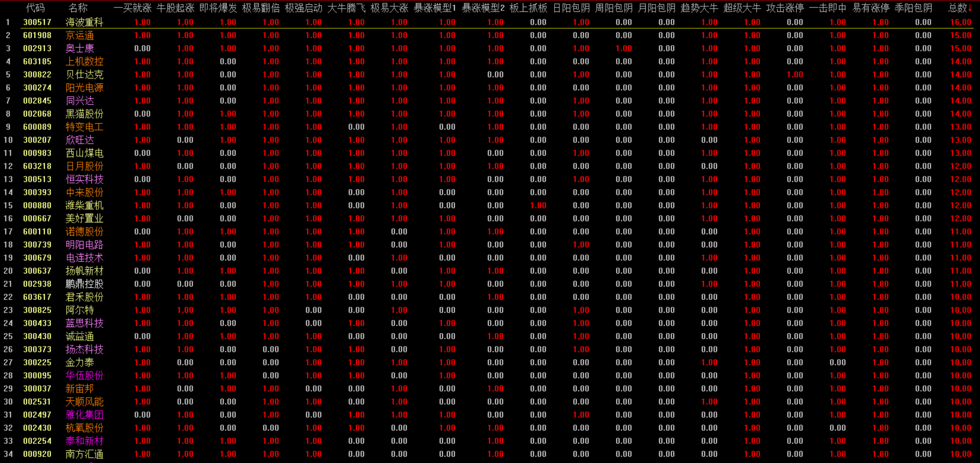Click the 趋势大牛 column header
The width and height of the screenshot is (980, 463).
[x=699, y=8]
